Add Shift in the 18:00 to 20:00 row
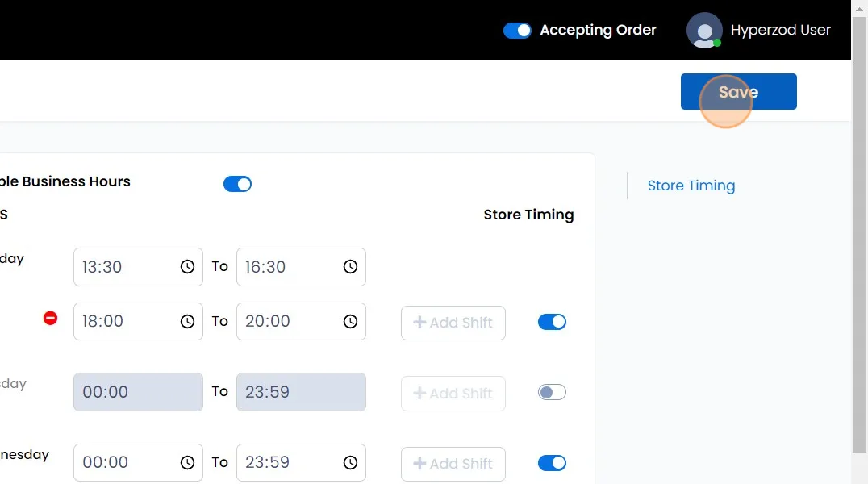The height and width of the screenshot is (484, 868). pyautogui.click(x=453, y=323)
